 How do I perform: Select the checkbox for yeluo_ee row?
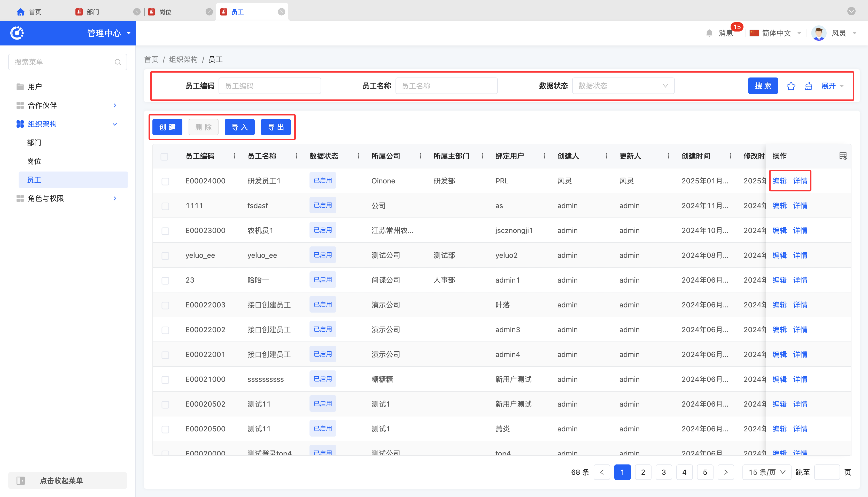pos(165,256)
